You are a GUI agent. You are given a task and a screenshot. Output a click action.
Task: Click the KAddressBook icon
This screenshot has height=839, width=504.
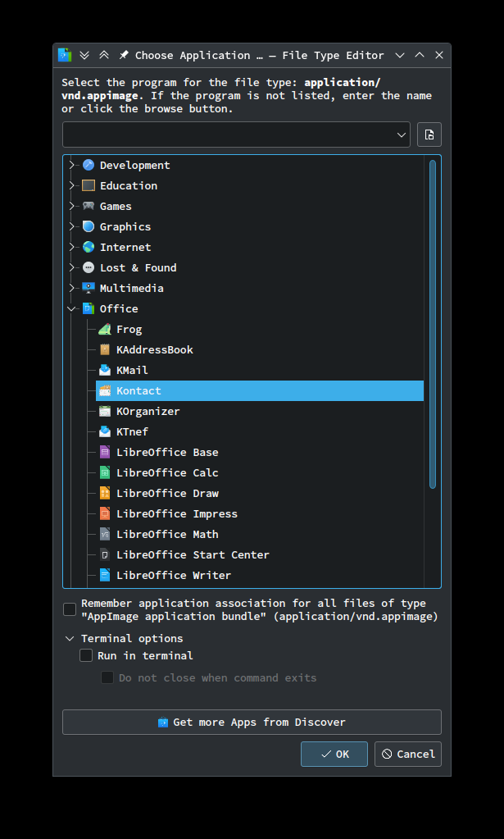tap(105, 349)
